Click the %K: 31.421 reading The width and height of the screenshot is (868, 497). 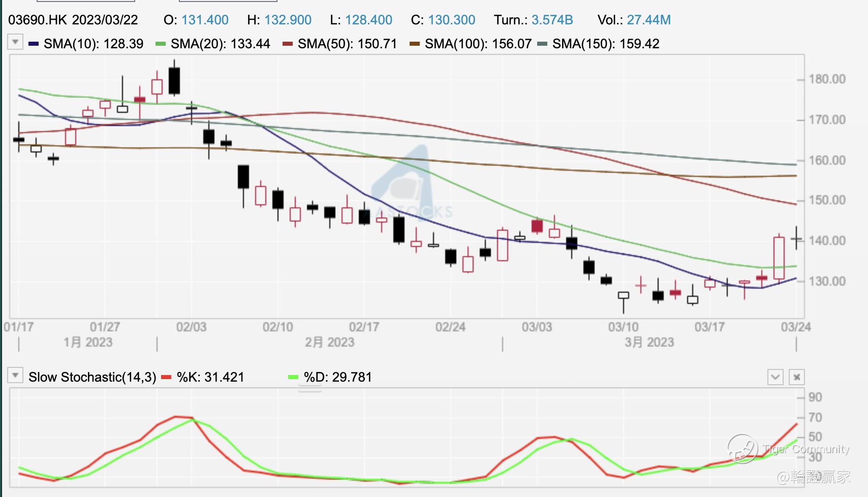tap(210, 377)
